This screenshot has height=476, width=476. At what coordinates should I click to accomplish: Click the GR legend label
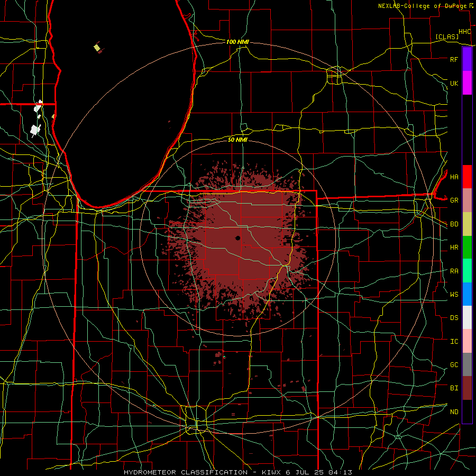(x=454, y=200)
